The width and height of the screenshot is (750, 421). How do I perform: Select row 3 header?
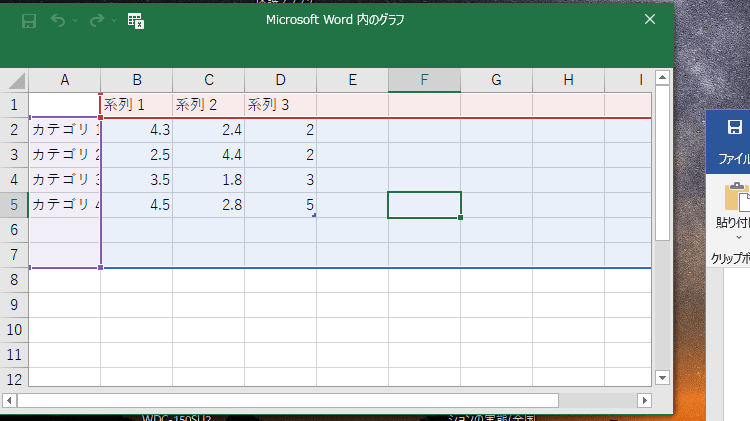click(x=14, y=155)
